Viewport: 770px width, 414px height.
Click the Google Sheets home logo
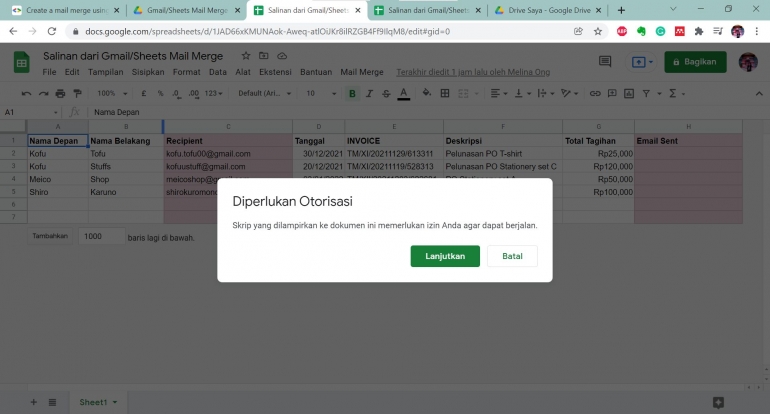(21, 62)
